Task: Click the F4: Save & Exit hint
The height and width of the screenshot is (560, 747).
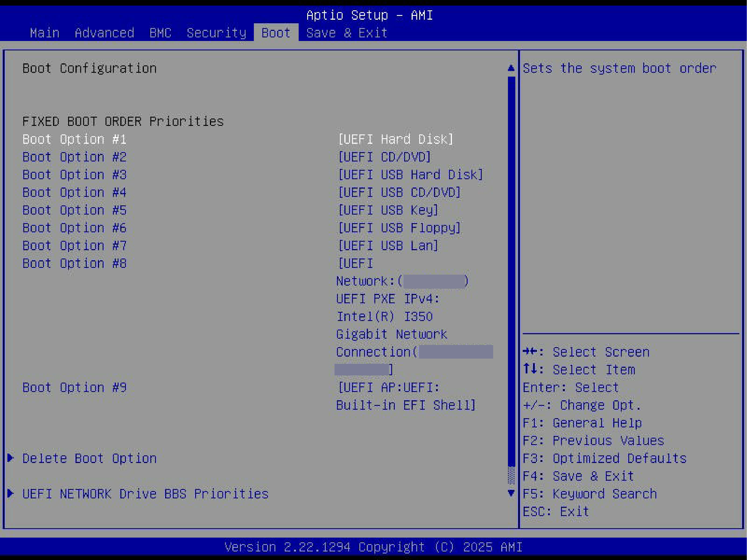Action: 578,476
